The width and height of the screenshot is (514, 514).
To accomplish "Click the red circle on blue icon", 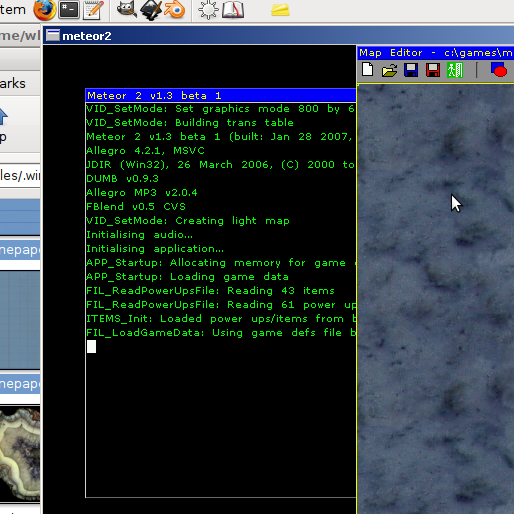I will (x=499, y=70).
